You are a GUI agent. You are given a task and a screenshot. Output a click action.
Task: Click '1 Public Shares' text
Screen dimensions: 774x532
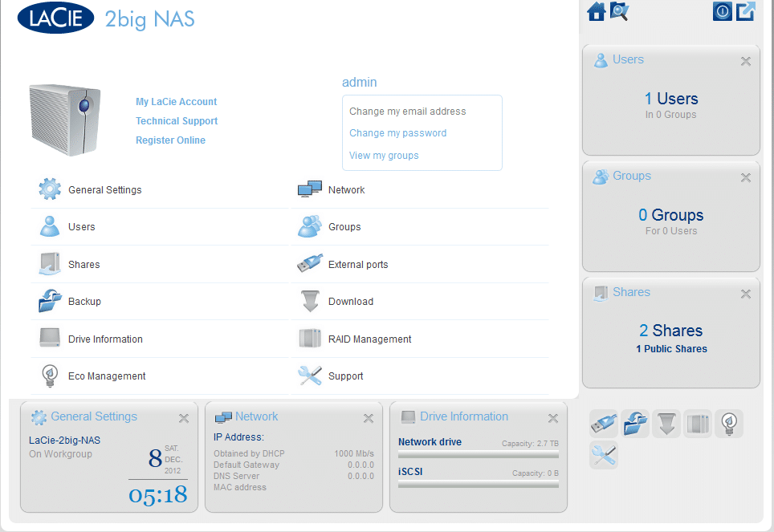tap(671, 349)
